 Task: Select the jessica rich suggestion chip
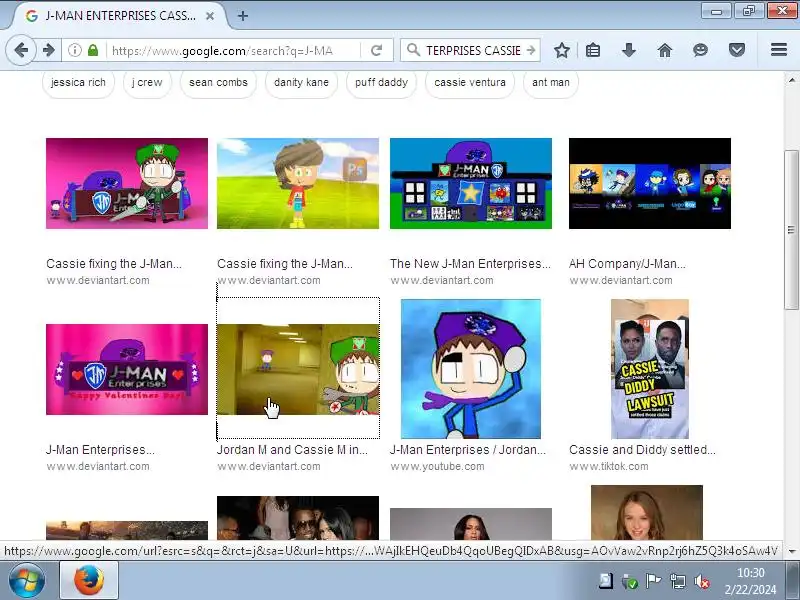tap(78, 83)
